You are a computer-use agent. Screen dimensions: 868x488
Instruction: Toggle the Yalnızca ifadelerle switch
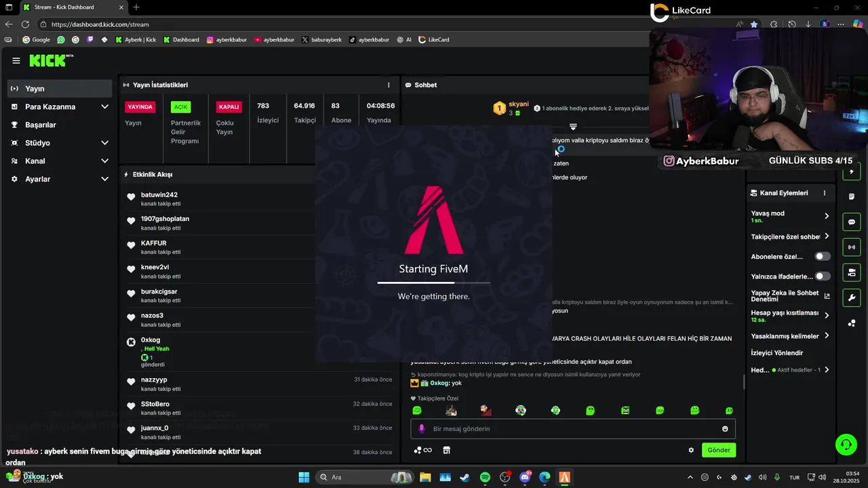(x=823, y=277)
